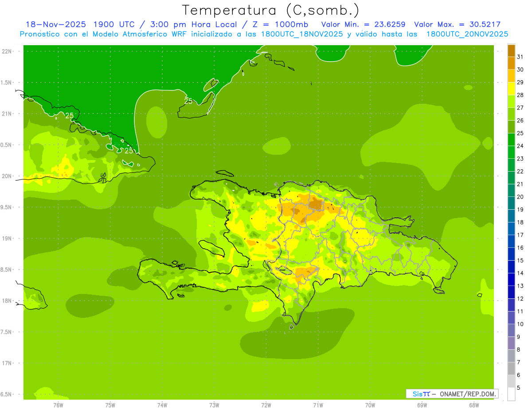Screen dimensions: 532x411
Task: Click the blue legend swatch between 15 and 16
Action: point(511,254)
